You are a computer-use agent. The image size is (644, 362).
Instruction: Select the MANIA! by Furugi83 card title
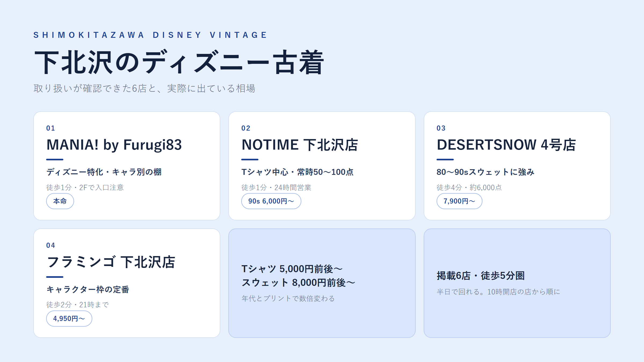114,145
